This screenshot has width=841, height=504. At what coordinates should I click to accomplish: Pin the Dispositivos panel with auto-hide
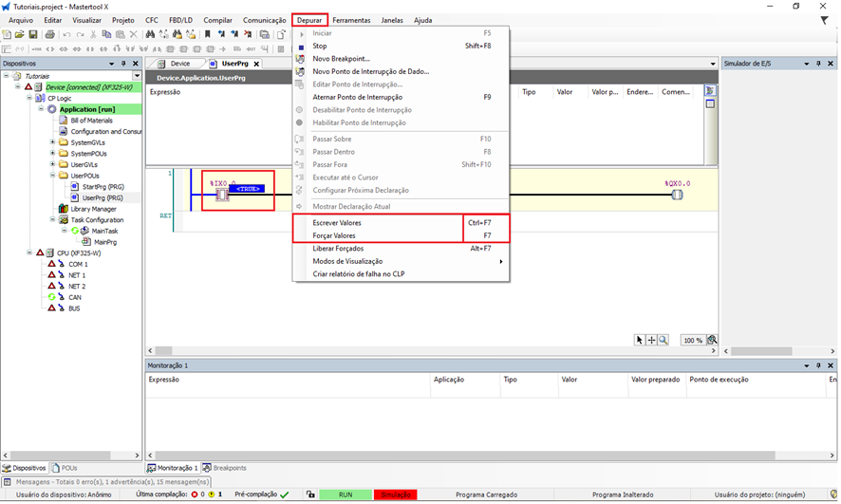pyautogui.click(x=123, y=64)
